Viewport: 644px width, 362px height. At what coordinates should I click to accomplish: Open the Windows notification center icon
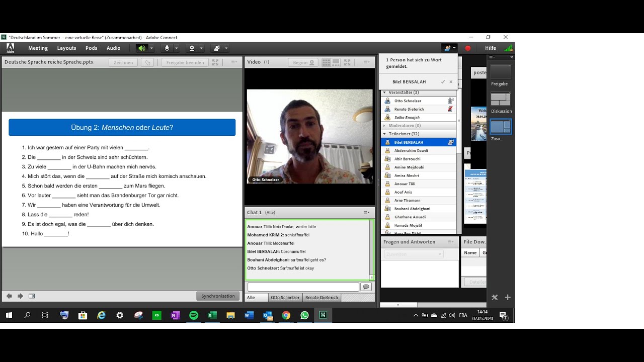coord(503,315)
